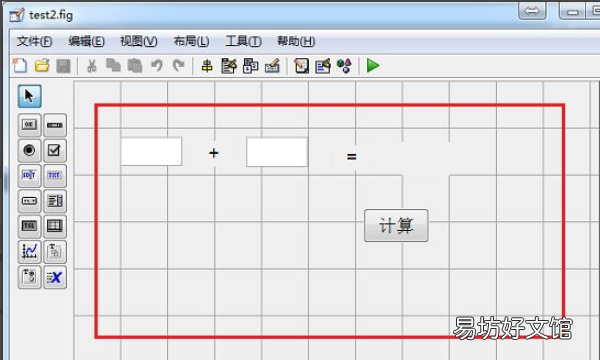
Task: Open the 文件(F) menu
Action: click(x=34, y=41)
